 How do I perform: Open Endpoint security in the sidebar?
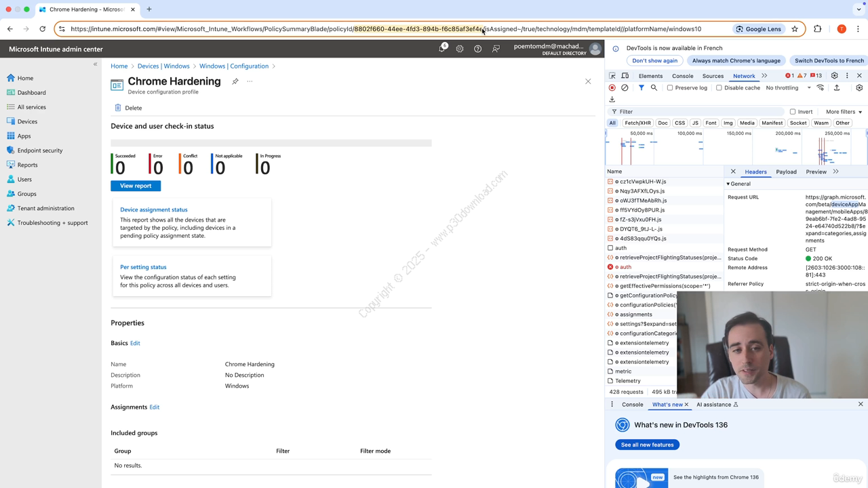(x=40, y=150)
